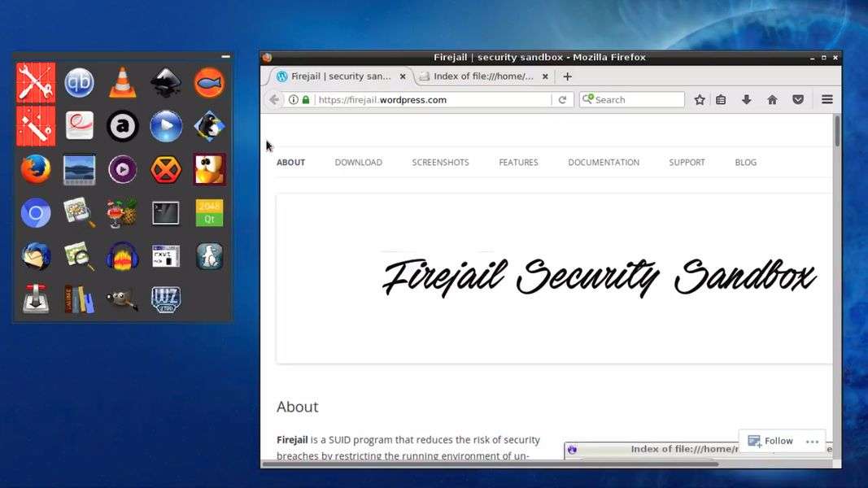Go to the Firefox home page icon
The width and height of the screenshot is (868, 488).
[x=772, y=99]
